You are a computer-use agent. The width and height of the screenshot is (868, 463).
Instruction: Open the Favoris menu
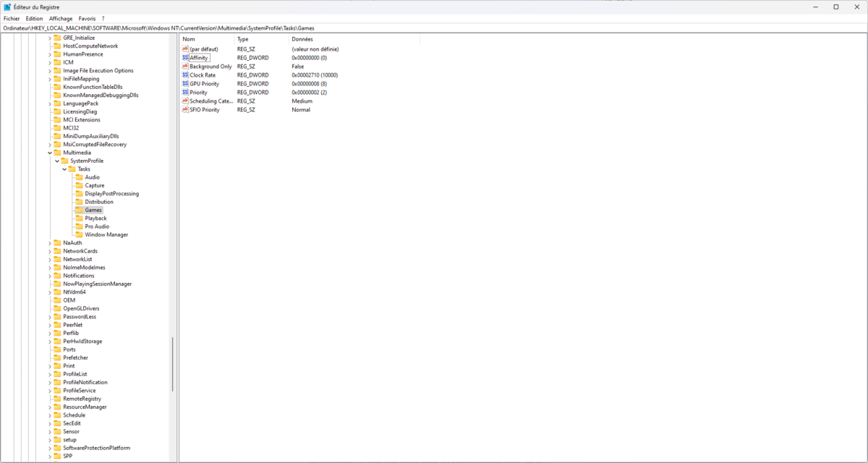coord(87,18)
